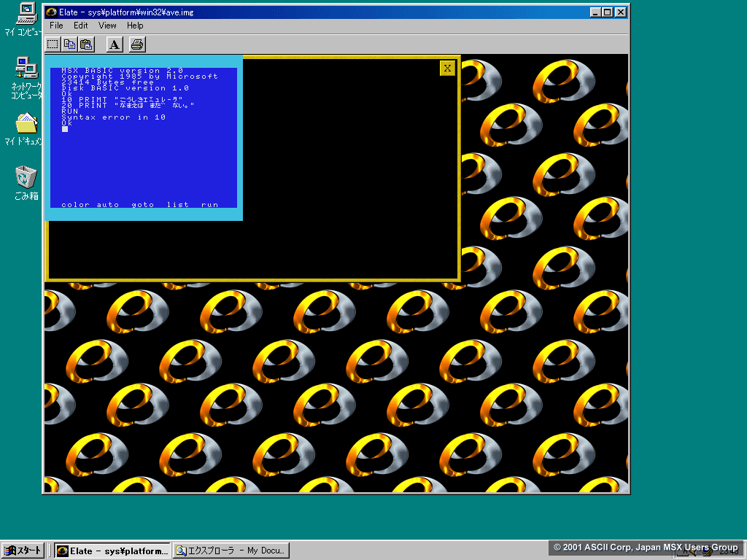Click the 'Syntax error in 10' line
Screen dimensions: 747x560
pyautogui.click(x=113, y=117)
